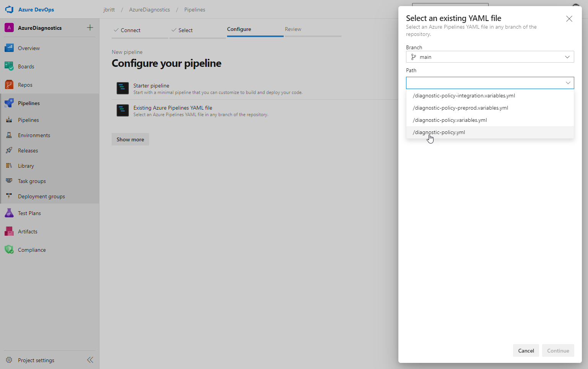The height and width of the screenshot is (369, 588).
Task: Choose /diagnostic-policy.variables.yml path
Action: pyautogui.click(x=490, y=120)
